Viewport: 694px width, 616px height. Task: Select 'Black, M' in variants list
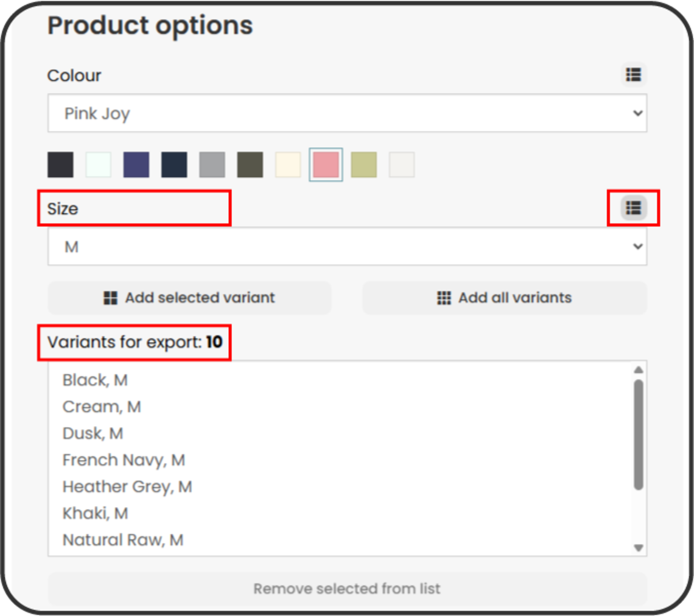click(x=95, y=380)
